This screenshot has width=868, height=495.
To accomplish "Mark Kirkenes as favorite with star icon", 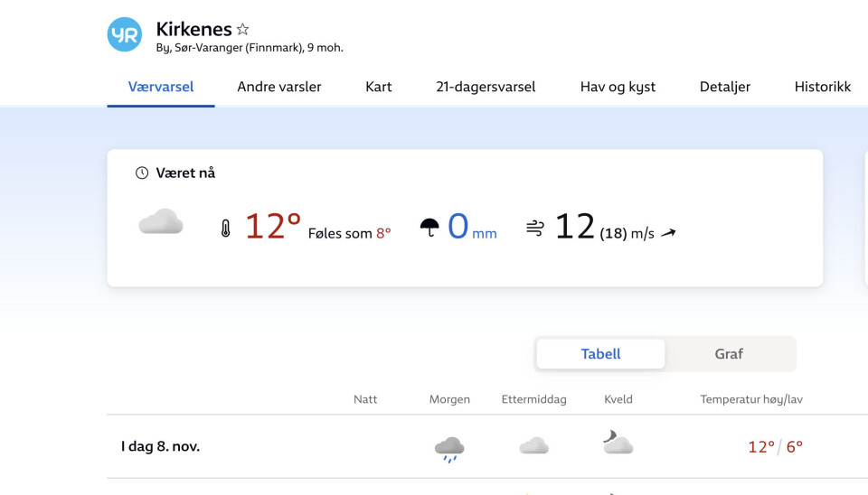I will tap(242, 30).
